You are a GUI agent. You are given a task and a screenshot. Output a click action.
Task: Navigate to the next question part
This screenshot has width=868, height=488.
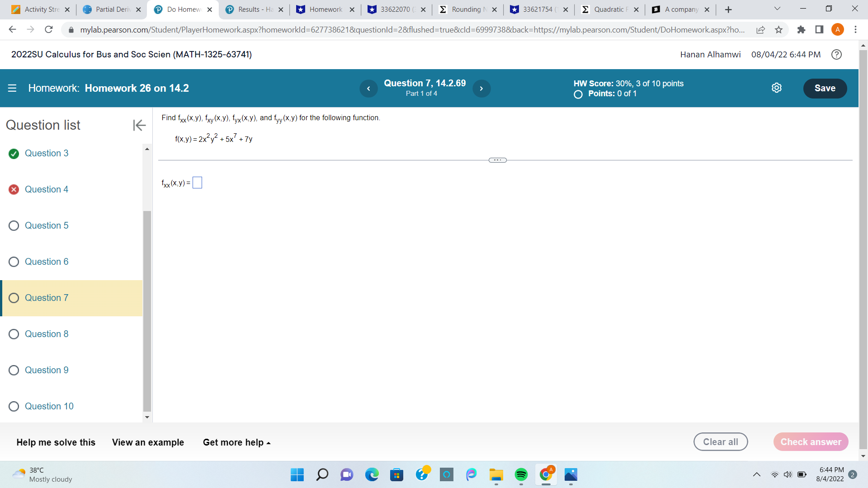[x=481, y=88]
